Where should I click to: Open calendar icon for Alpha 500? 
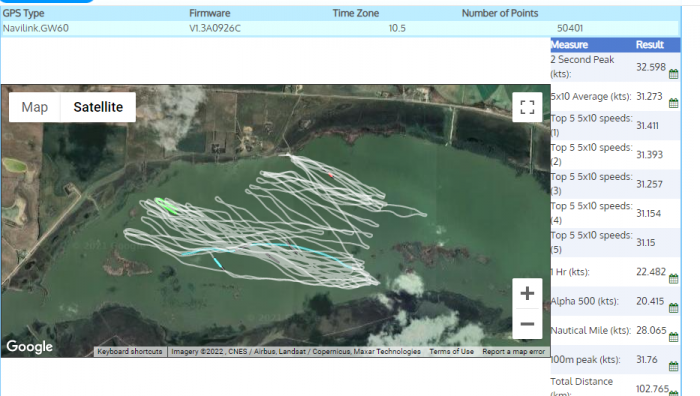[x=674, y=308]
